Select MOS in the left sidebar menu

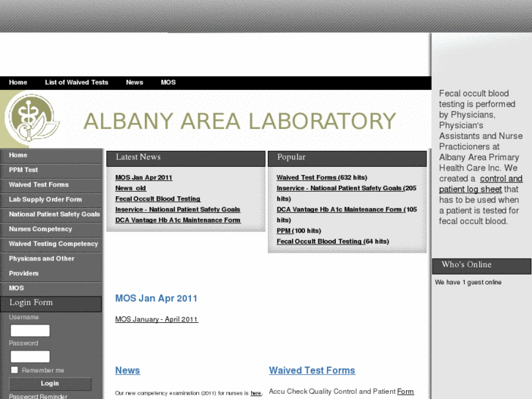click(51, 288)
